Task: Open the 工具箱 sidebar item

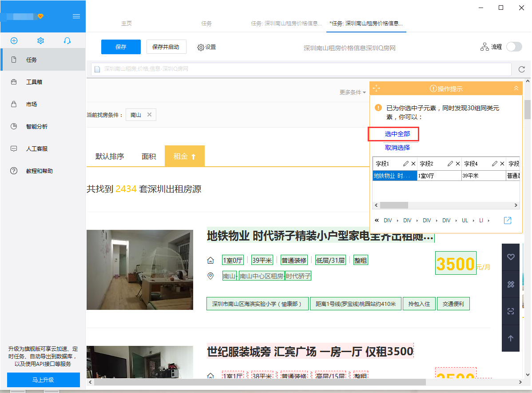Action: coord(43,82)
